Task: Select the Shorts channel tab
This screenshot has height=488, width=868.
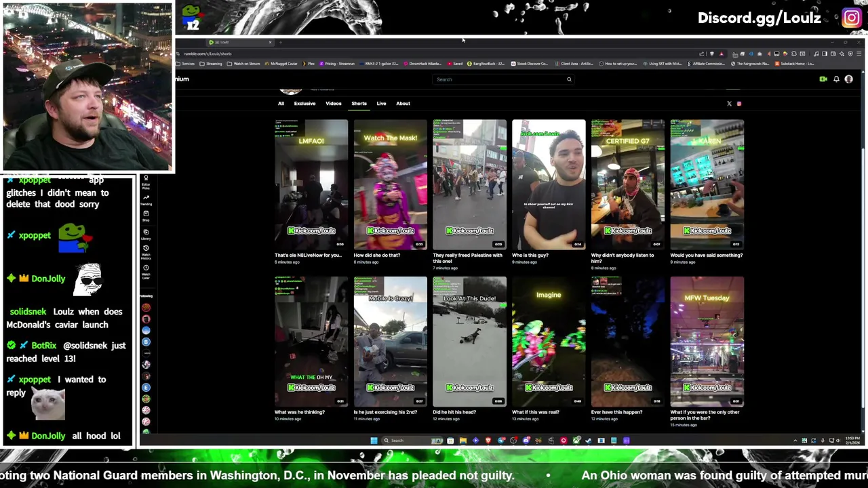Action: pos(359,104)
